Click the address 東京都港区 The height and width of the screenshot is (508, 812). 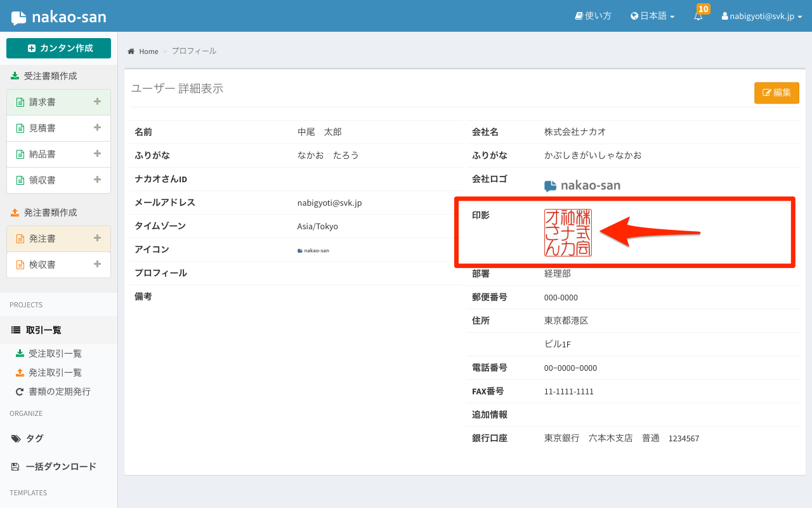566,321
